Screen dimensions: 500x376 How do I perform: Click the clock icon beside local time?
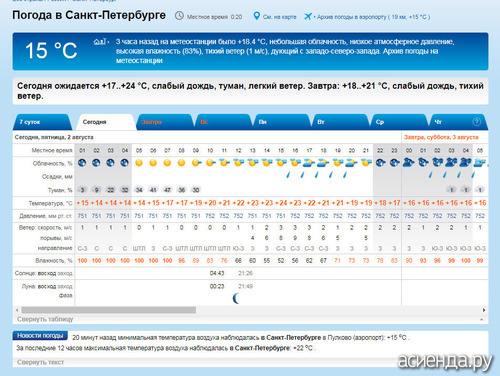coord(179,16)
